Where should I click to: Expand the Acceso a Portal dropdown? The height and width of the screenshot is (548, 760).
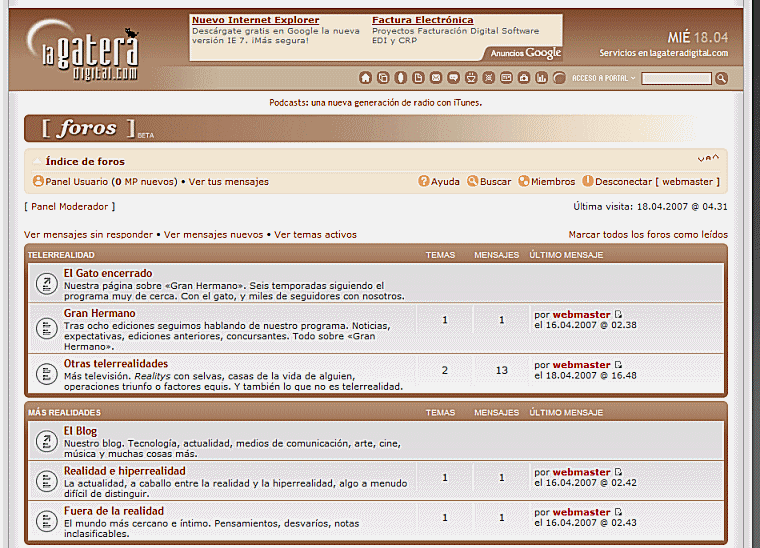tap(603, 78)
